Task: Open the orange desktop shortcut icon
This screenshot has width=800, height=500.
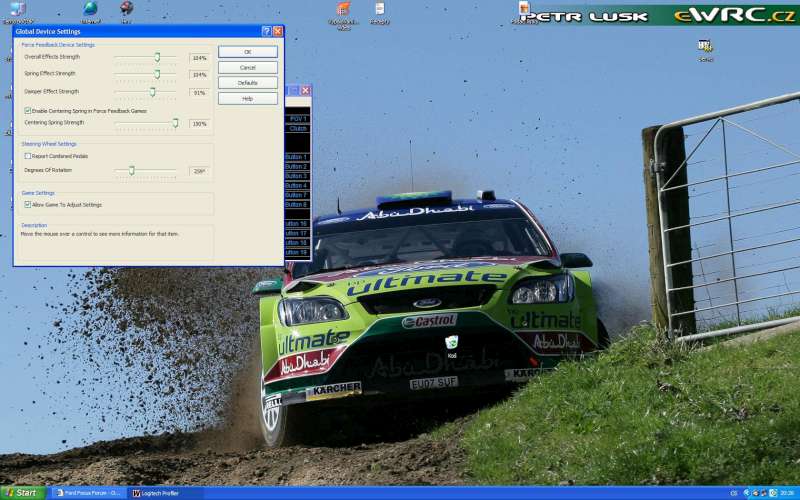Action: pos(344,9)
